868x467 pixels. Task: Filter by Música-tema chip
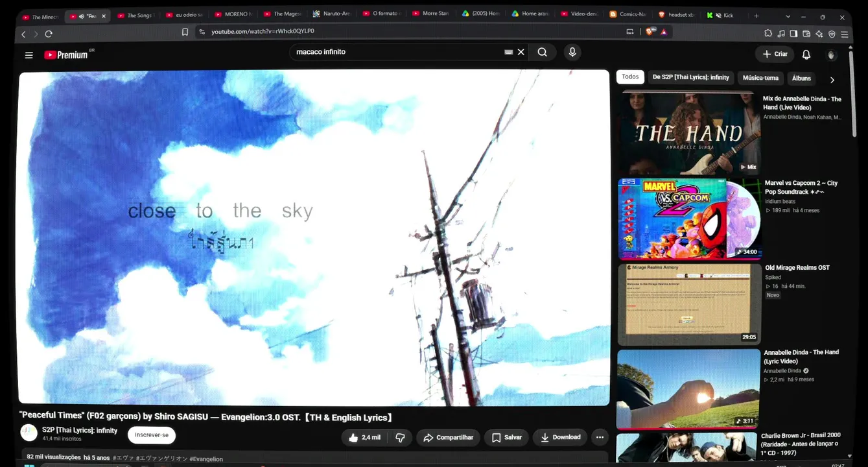760,78
